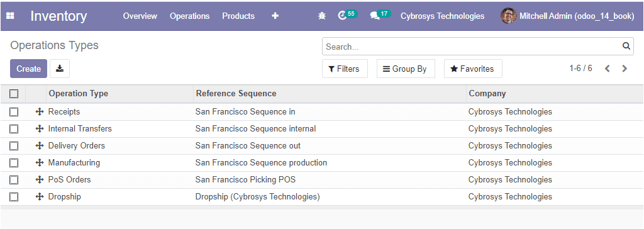Open the Delivery Orders operation type

coord(76,145)
